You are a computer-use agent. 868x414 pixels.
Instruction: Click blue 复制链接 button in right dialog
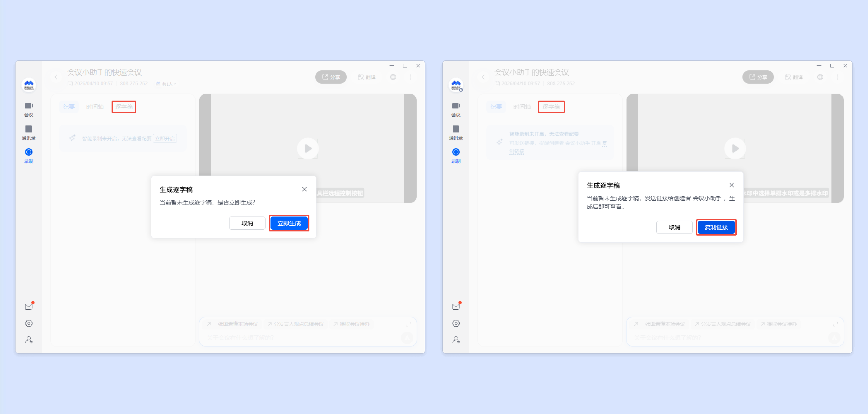(x=716, y=227)
